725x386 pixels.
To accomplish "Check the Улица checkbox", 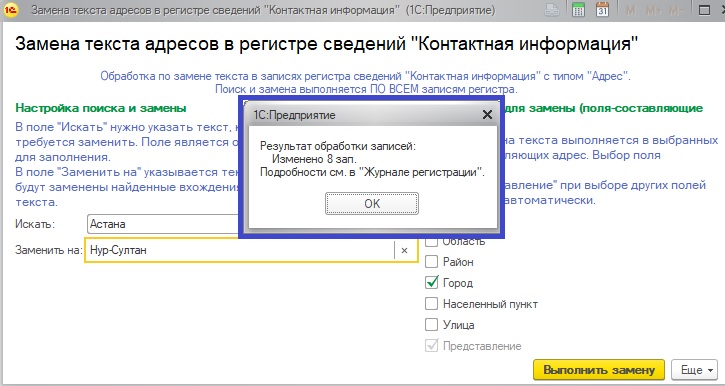I will [431, 325].
